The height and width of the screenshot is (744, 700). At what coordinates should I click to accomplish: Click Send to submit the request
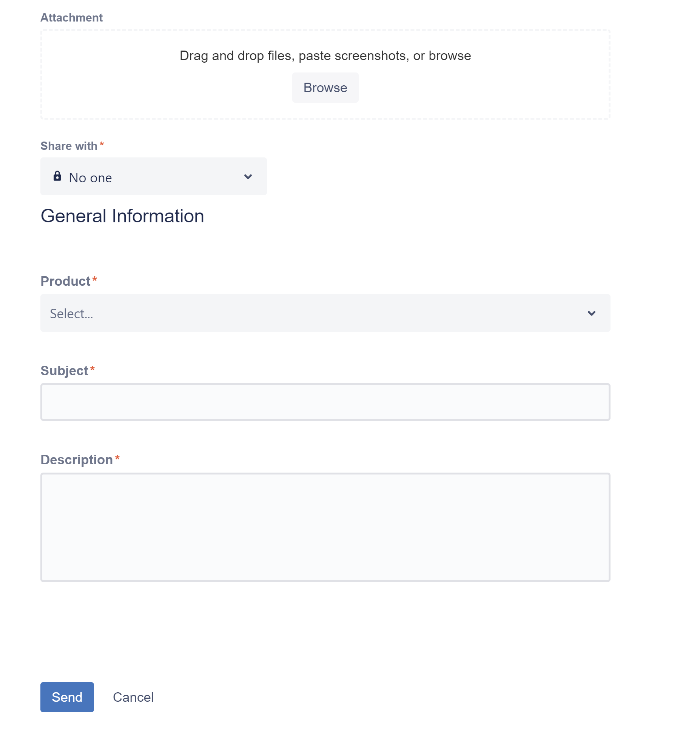[x=67, y=697]
